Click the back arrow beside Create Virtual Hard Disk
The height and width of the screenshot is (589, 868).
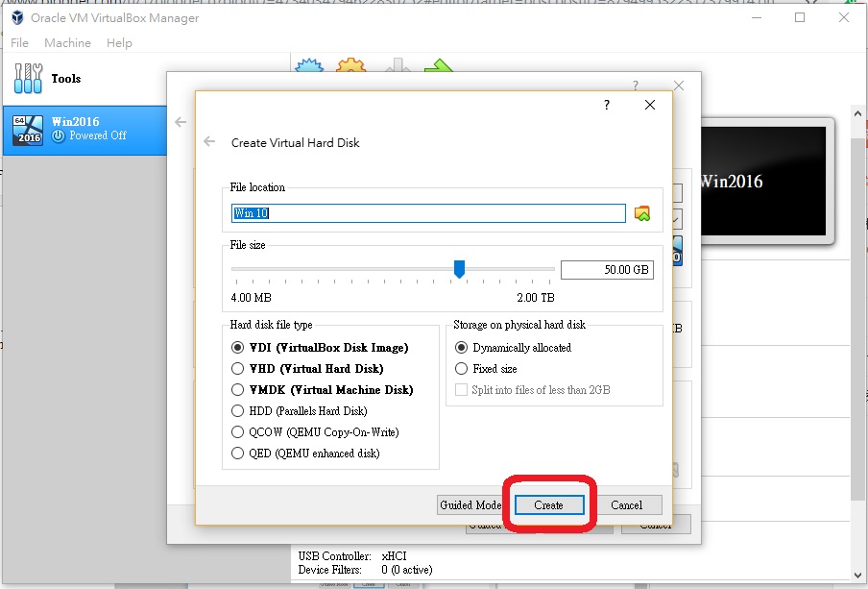(209, 142)
